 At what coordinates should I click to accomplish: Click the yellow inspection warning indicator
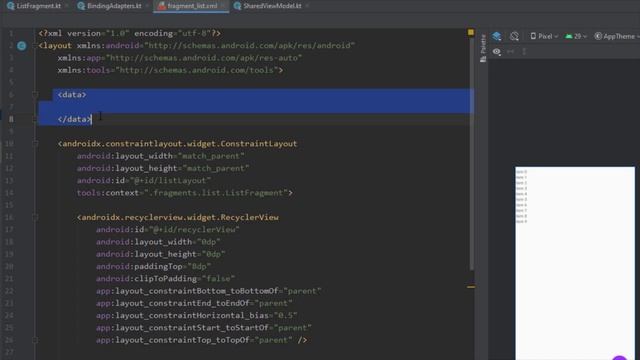click(471, 32)
